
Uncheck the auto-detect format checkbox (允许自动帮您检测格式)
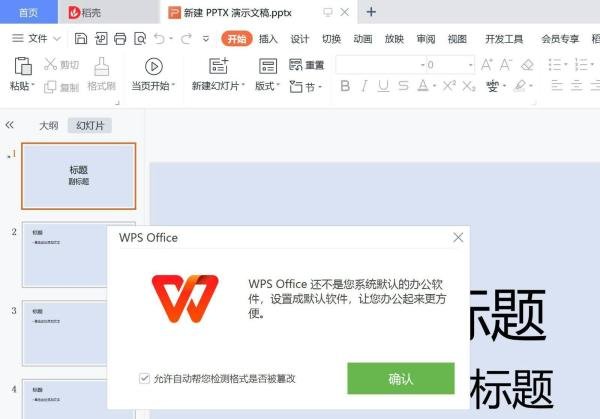coord(144,378)
